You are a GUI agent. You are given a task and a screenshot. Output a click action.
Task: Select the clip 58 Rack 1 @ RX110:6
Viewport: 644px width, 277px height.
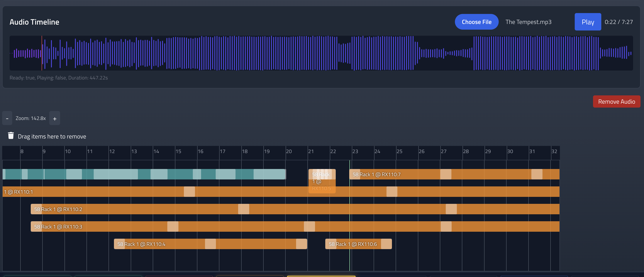[x=355, y=244]
